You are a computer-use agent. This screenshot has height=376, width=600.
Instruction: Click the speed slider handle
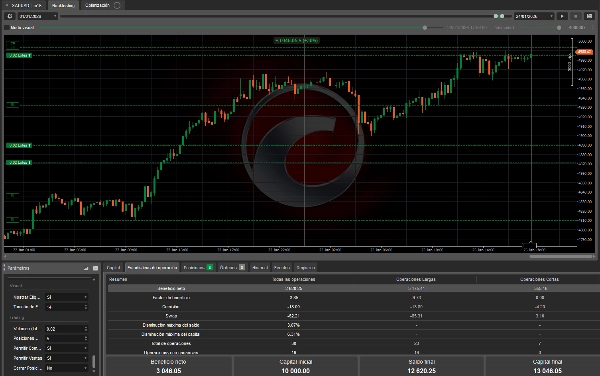(559, 28)
